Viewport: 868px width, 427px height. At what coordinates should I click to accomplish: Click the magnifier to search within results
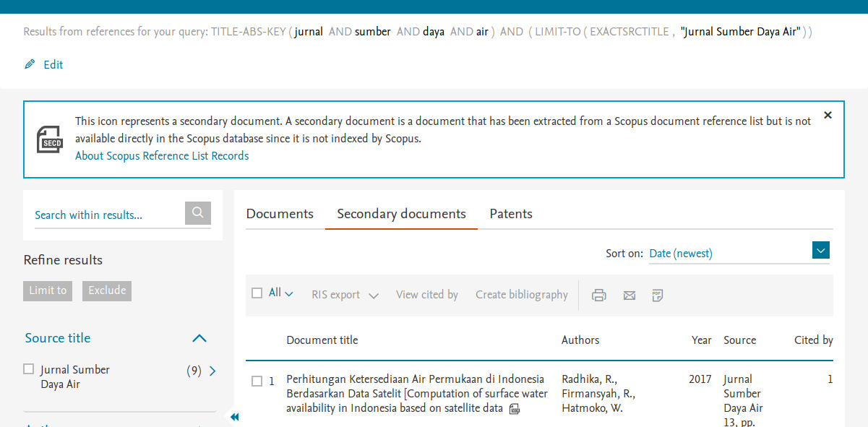point(197,212)
